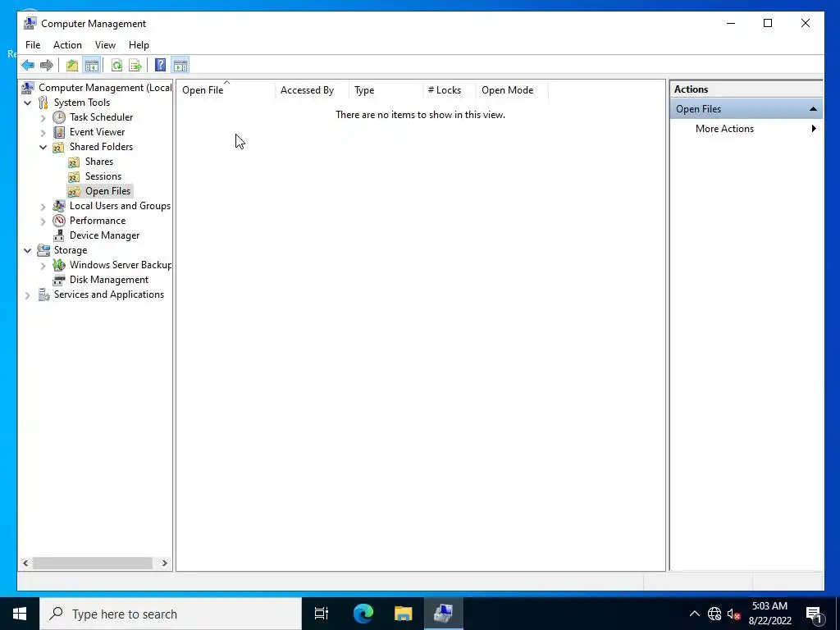Sort by Accessed By column header
This screenshot has width=840, height=630.
coord(312,90)
